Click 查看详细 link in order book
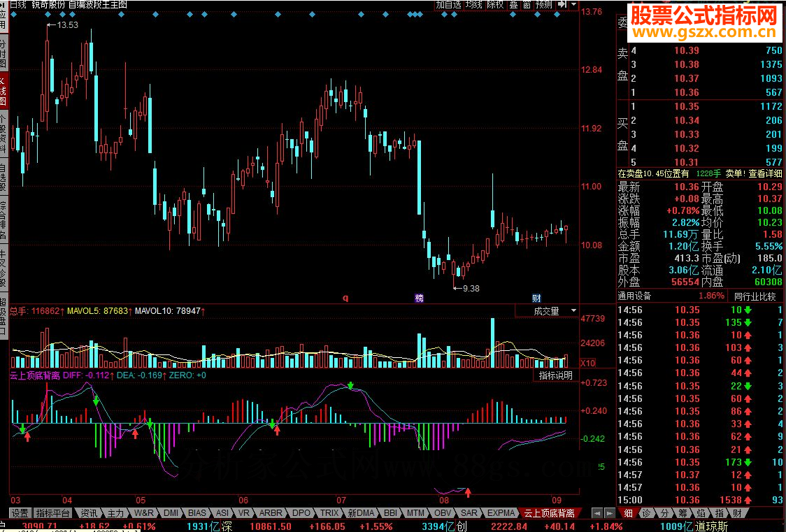This screenshot has height=532, width=786. tap(765, 173)
